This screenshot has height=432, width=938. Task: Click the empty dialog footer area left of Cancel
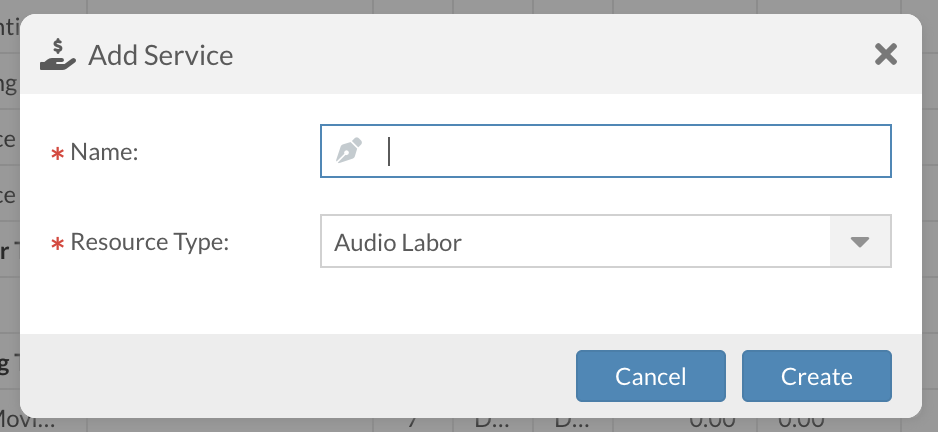coord(300,375)
